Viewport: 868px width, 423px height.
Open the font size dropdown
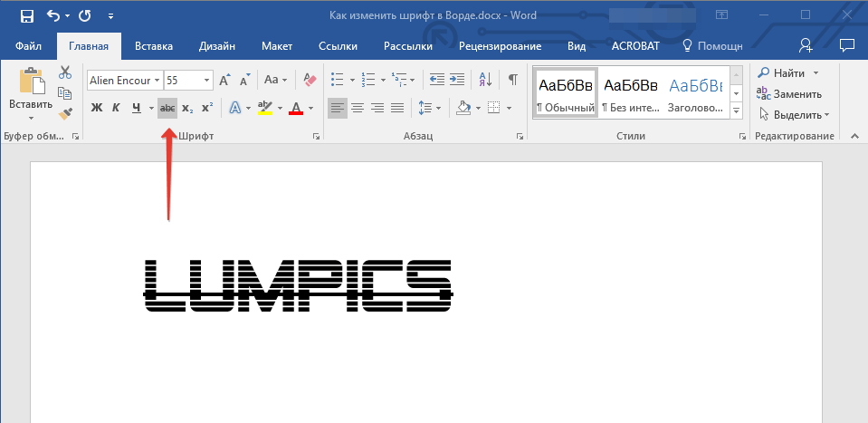207,81
